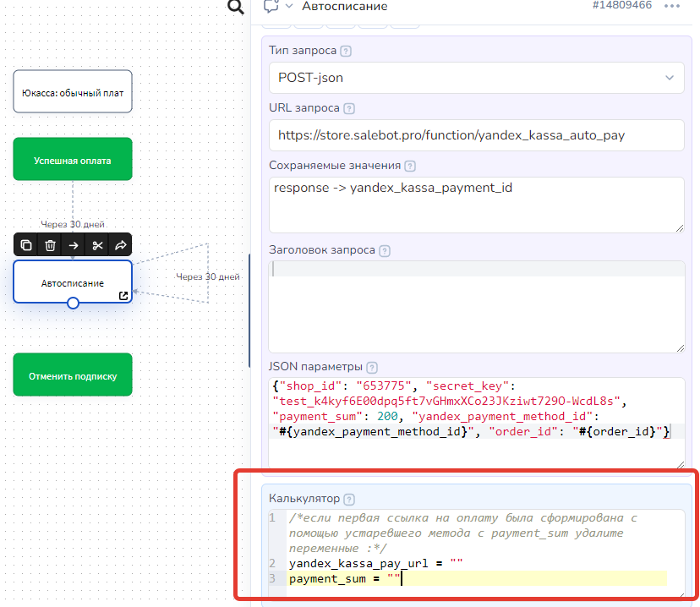Select the Юкасса: обычный плат block
700x607 pixels.
tap(73, 91)
